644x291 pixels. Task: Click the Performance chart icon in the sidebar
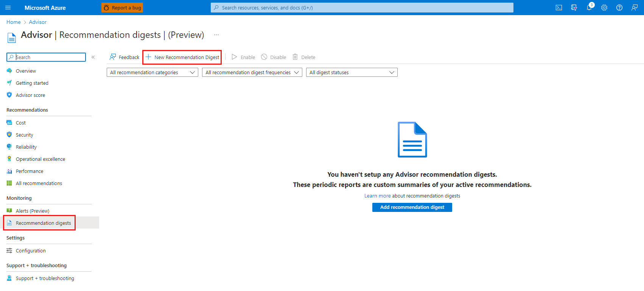(x=9, y=171)
